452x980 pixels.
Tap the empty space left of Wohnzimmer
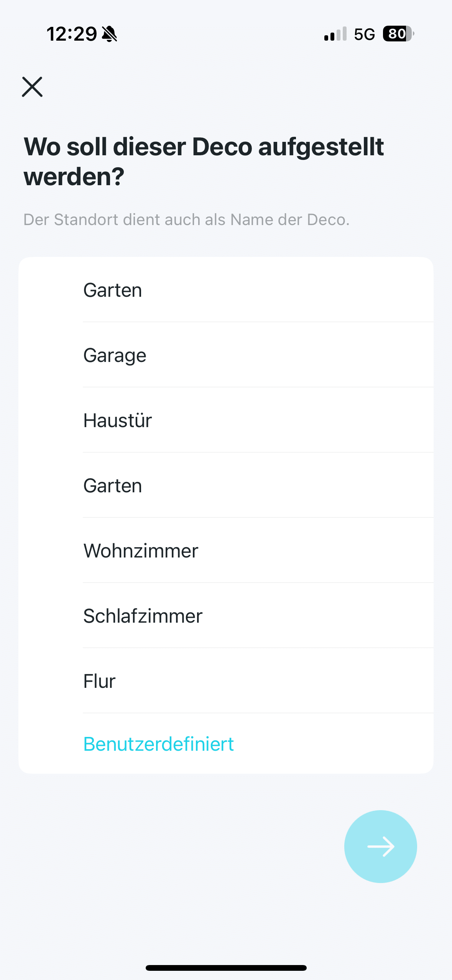(x=51, y=551)
